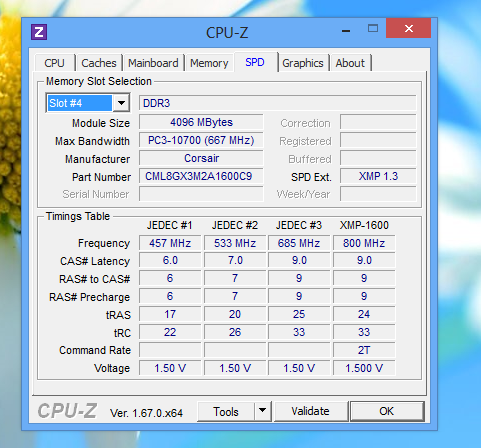Click the empty Serial Number field

(201, 194)
